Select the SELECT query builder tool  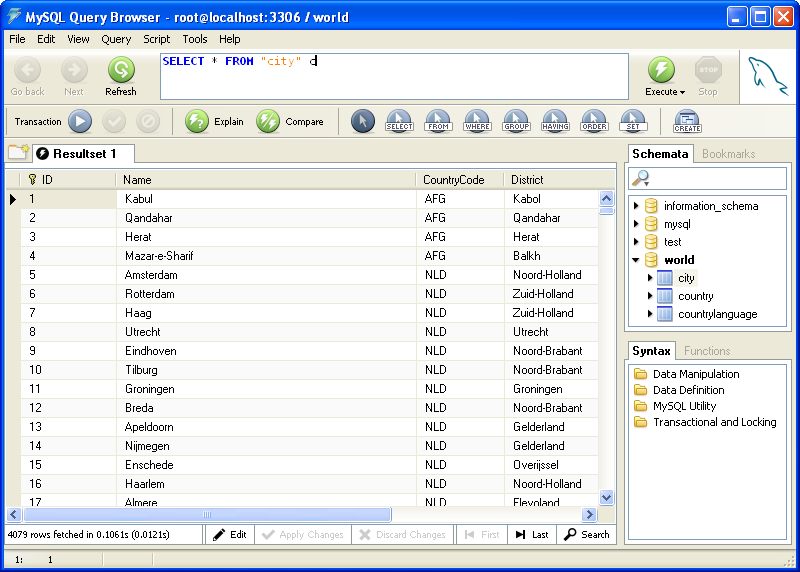[x=399, y=122]
